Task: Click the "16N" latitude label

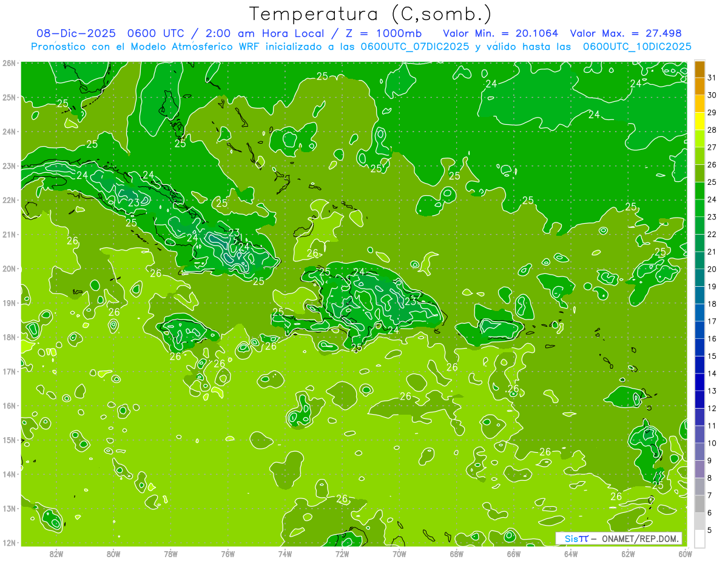Action: 9,406
